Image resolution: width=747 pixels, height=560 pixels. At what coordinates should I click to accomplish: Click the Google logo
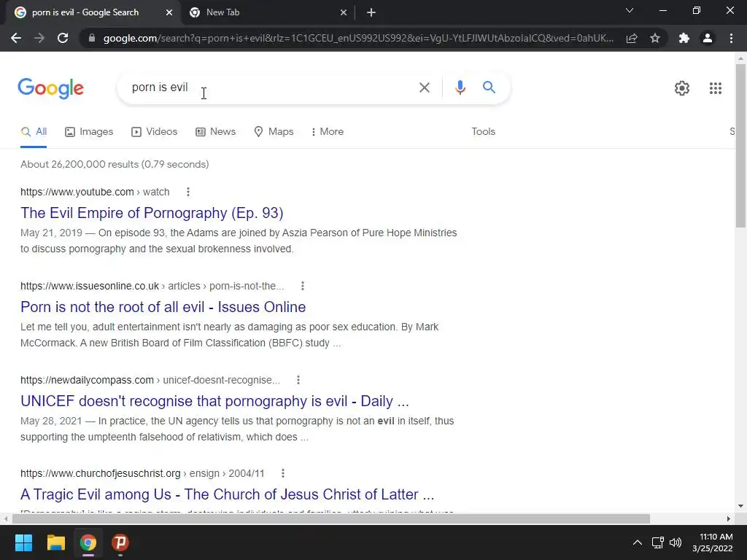pos(50,88)
